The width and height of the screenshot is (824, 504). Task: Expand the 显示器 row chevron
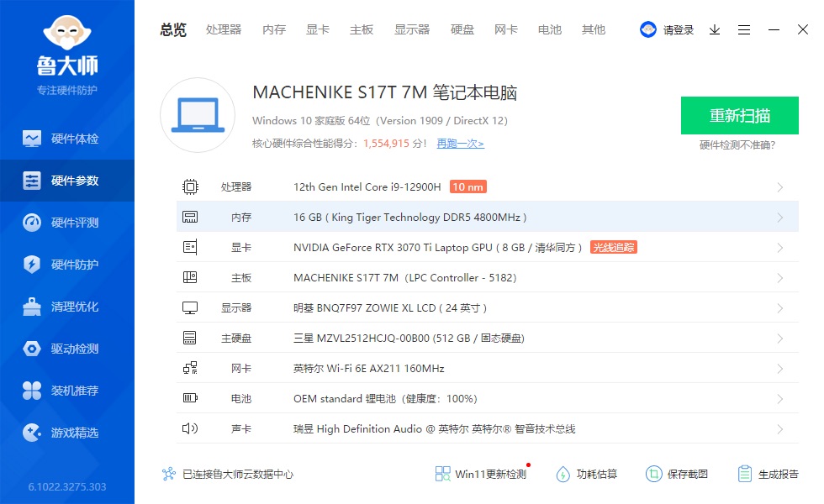click(780, 308)
